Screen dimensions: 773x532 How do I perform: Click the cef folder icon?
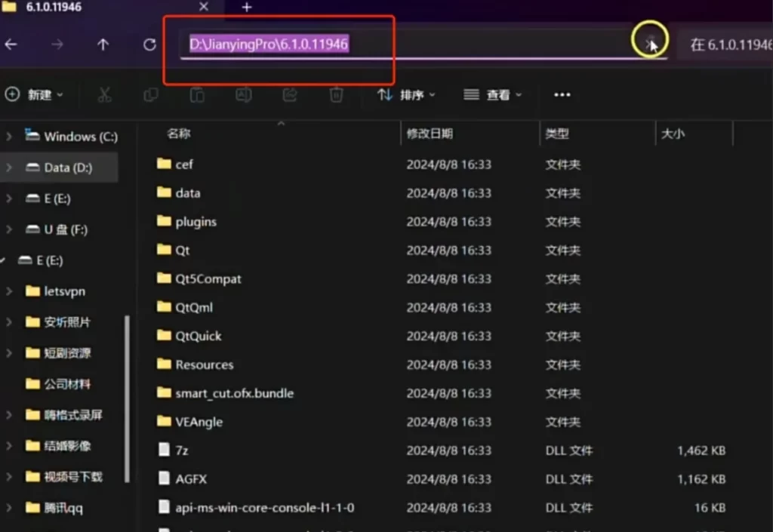[x=164, y=164]
